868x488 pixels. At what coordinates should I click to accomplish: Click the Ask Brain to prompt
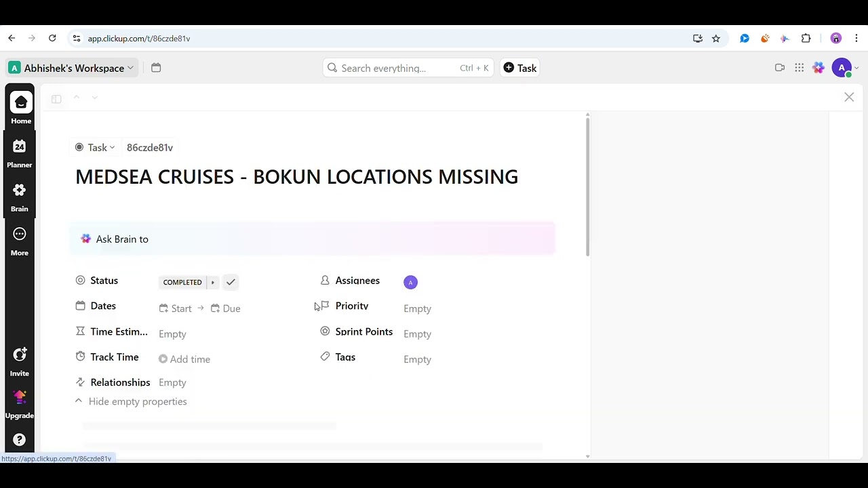tap(312, 239)
